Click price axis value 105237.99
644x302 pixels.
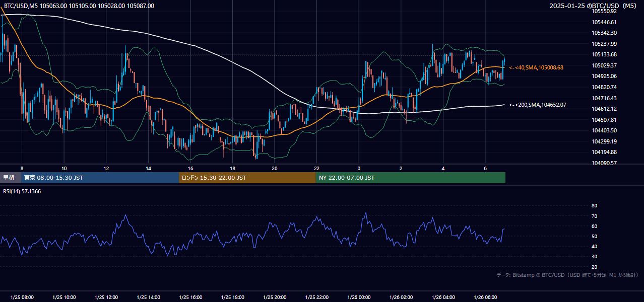(x=604, y=44)
